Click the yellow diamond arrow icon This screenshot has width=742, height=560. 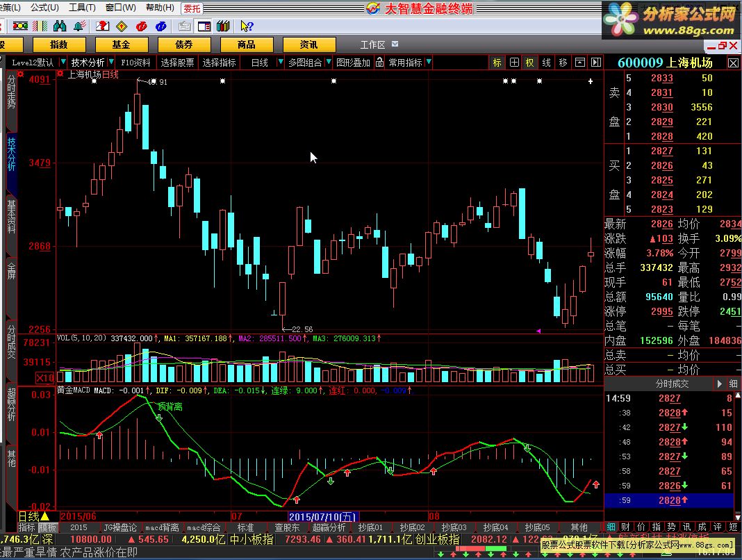122,26
